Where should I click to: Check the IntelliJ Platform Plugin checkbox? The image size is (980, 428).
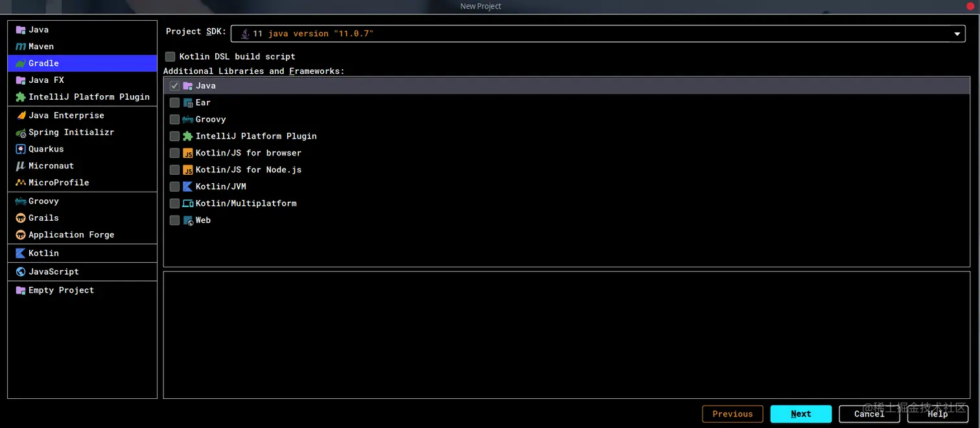click(x=174, y=136)
